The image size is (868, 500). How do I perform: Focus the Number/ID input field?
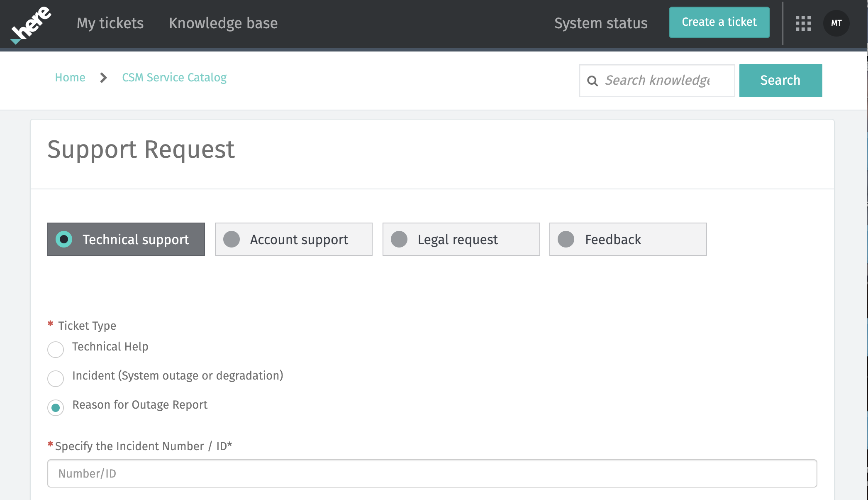tap(432, 473)
